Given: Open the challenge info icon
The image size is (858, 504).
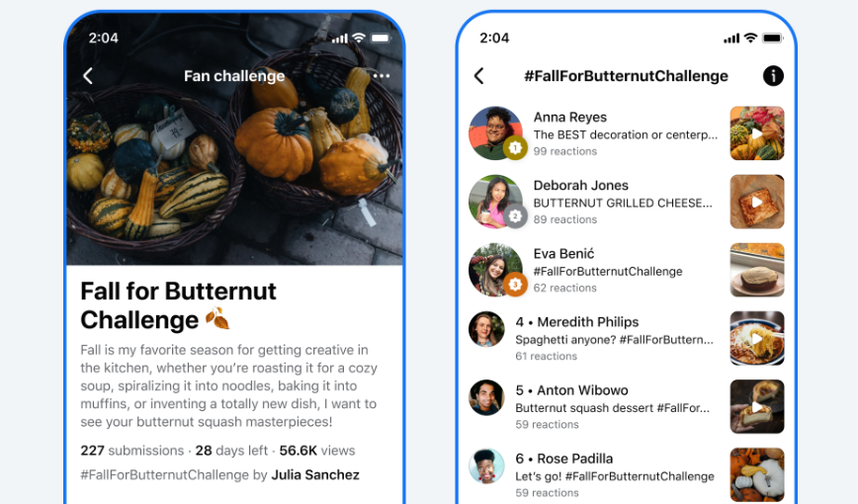Looking at the screenshot, I should (x=773, y=75).
